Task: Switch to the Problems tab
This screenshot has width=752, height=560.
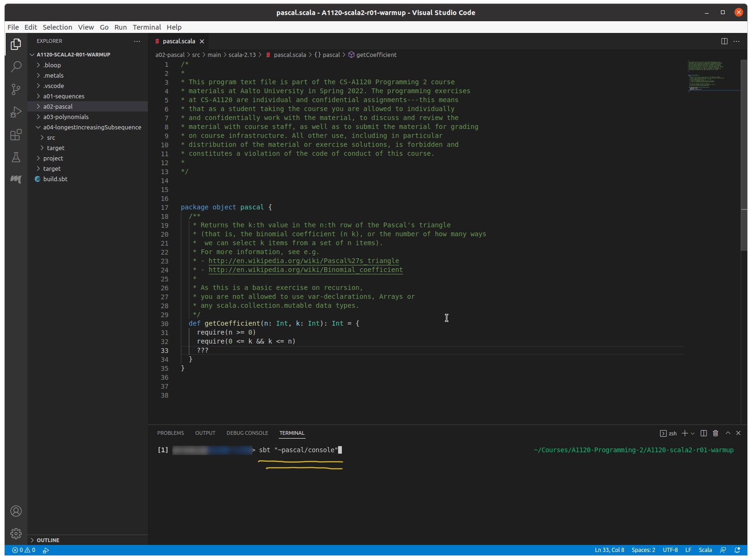Action: coord(170,433)
